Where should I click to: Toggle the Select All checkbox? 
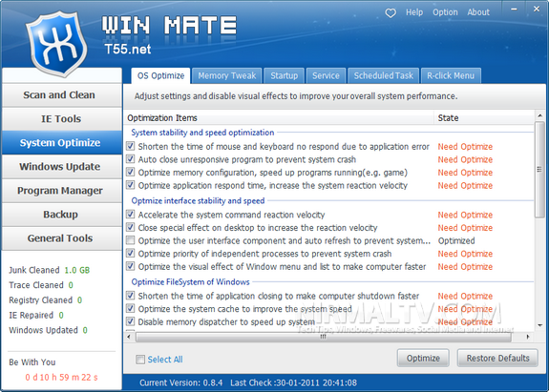[x=140, y=360]
